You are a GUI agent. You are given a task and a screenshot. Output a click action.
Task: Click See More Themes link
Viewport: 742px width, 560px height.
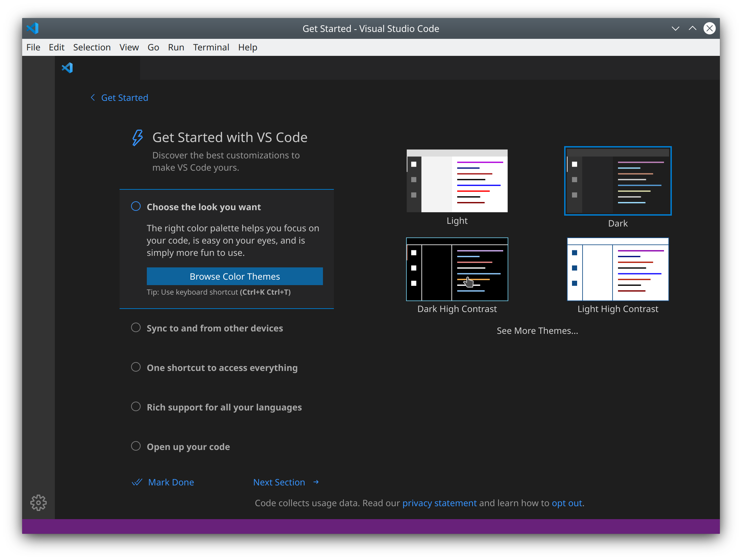[537, 331]
